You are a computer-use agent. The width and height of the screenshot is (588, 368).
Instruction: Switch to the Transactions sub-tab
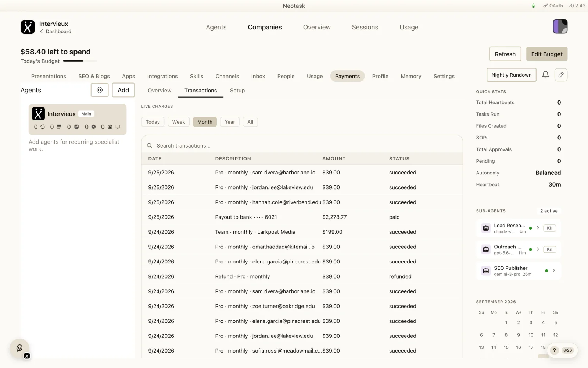pos(201,91)
